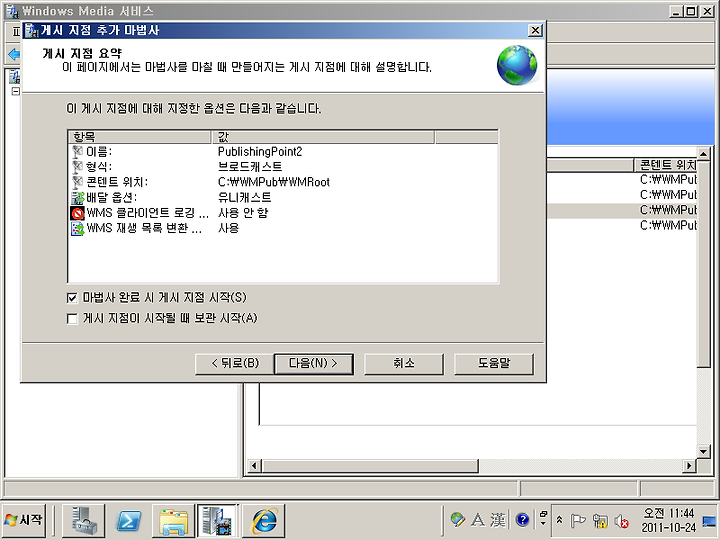Close the wizard dialog with X
Viewport: 720px width, 540px height.
535,30
